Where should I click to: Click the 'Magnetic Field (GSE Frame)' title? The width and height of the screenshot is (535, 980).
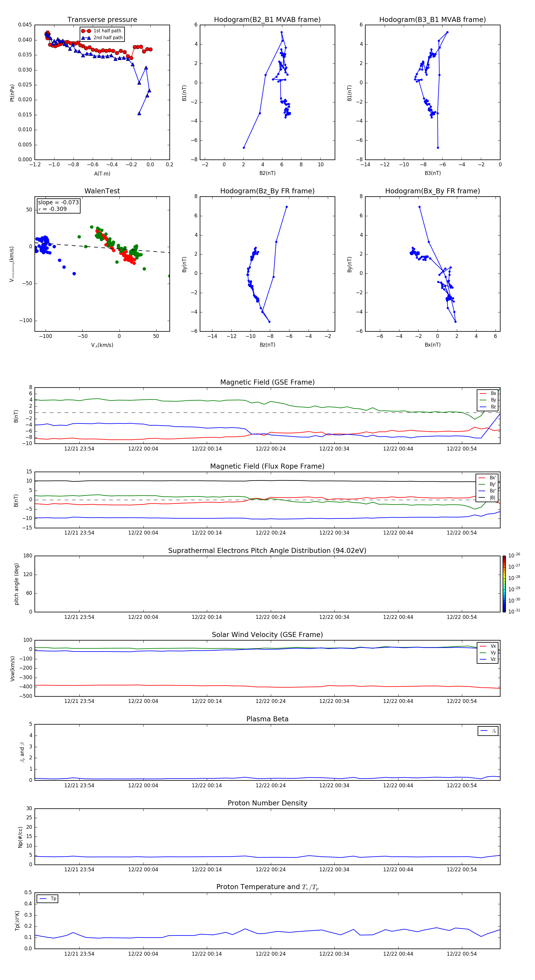tap(267, 382)
